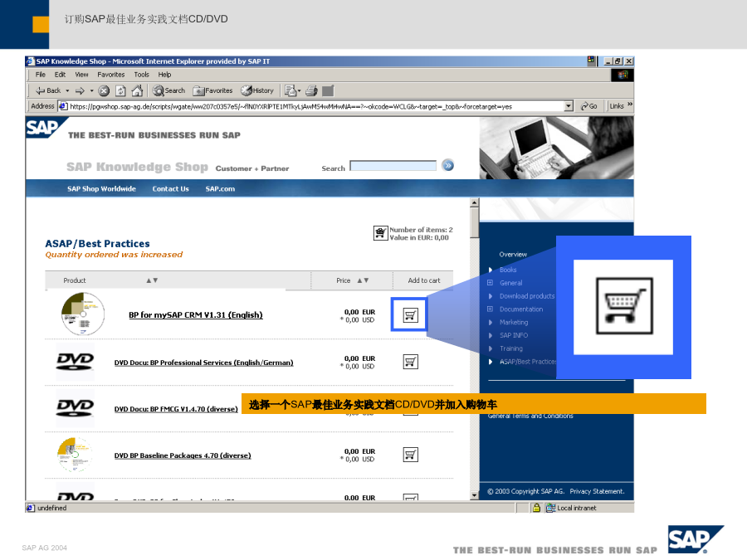Sort products descending by Product name
This screenshot has width=747, height=560.
point(155,280)
